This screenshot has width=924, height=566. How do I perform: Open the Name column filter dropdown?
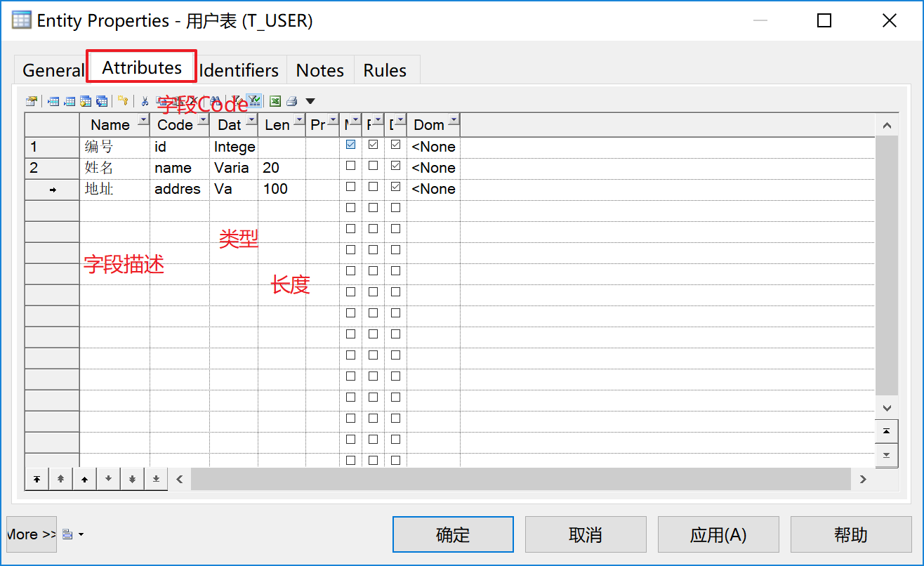coord(143,119)
